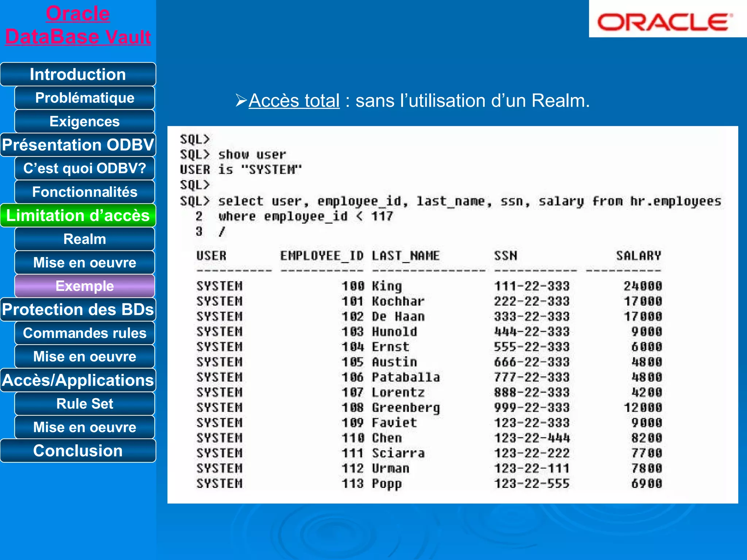The image size is (747, 560).
Task: Click last name Greenberg
Action: pyautogui.click(x=406, y=408)
